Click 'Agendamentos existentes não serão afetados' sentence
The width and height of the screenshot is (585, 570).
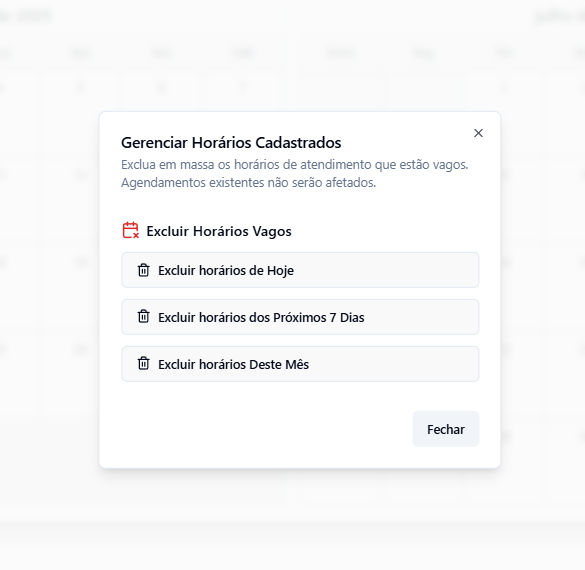click(x=248, y=183)
